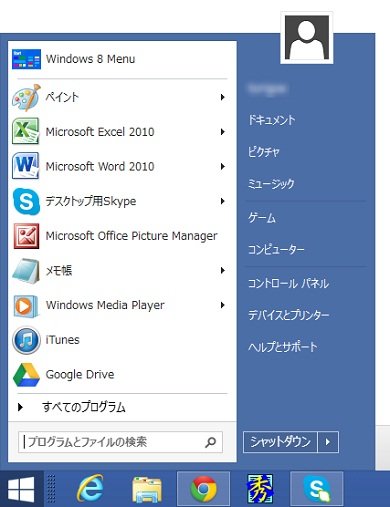Open ピクチャ folder link
390x507 pixels.
263,152
